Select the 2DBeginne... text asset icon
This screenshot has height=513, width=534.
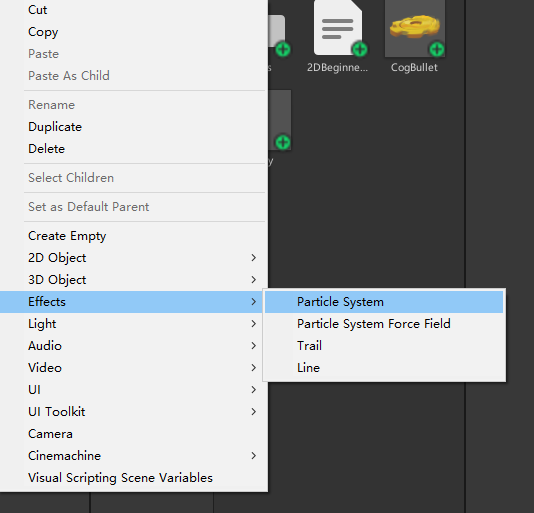(338, 28)
